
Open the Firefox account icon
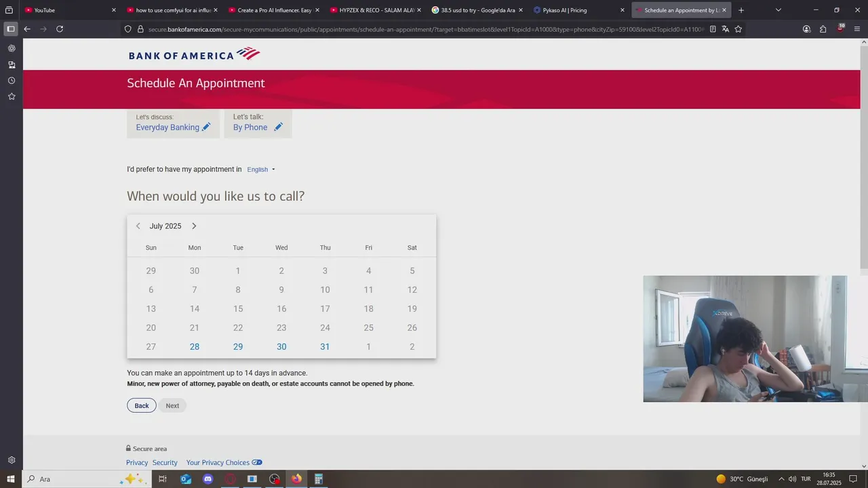click(806, 29)
